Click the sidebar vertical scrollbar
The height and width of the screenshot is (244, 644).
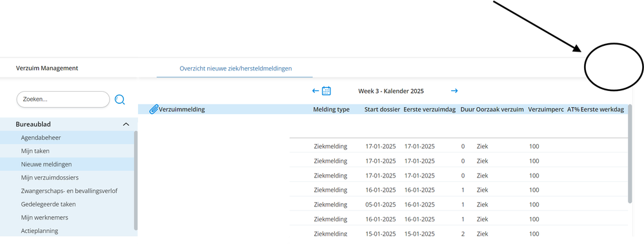(x=136, y=181)
